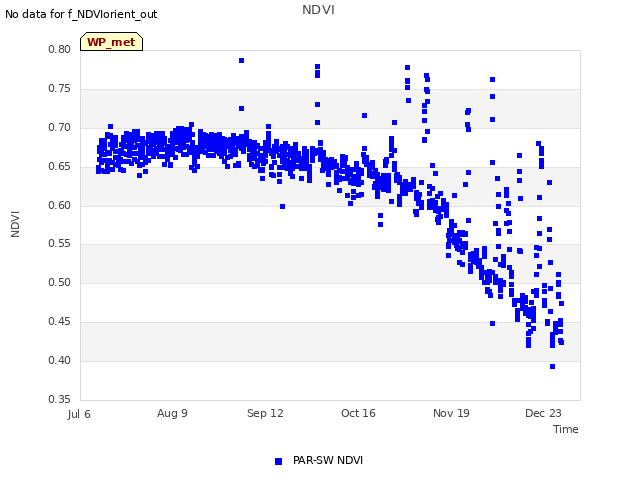Click the 0.70 y-axis tick label

[x=60, y=127]
